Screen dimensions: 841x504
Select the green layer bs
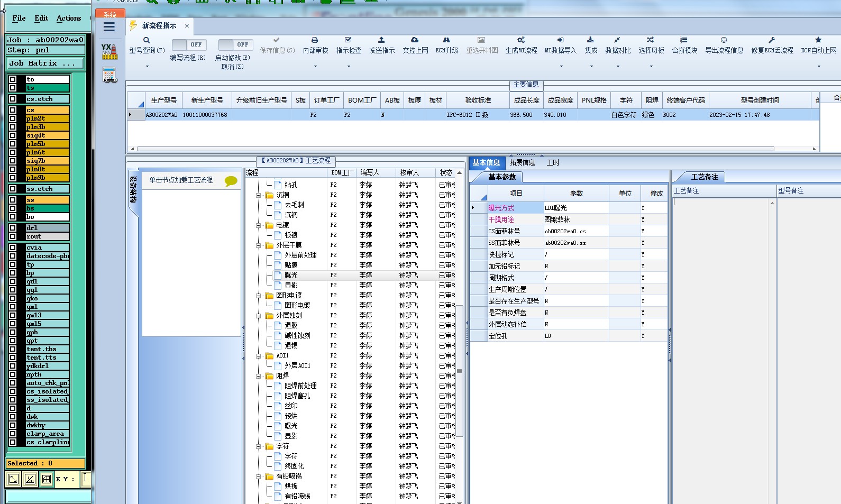tap(47, 208)
